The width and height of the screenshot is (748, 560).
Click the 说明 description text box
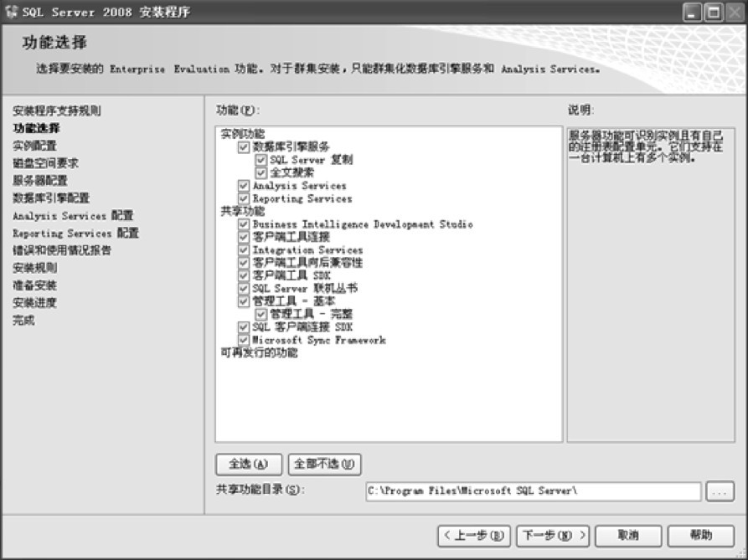(x=651, y=285)
